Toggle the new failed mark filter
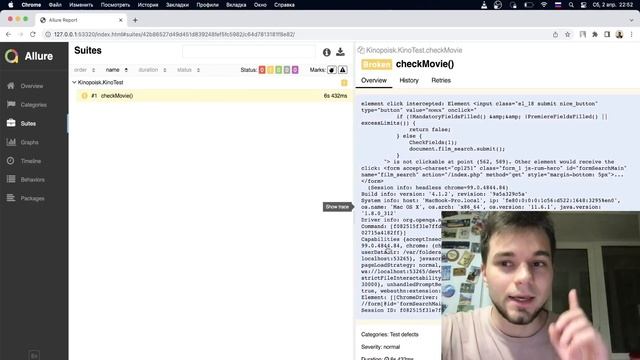640x360 pixels. click(x=343, y=70)
